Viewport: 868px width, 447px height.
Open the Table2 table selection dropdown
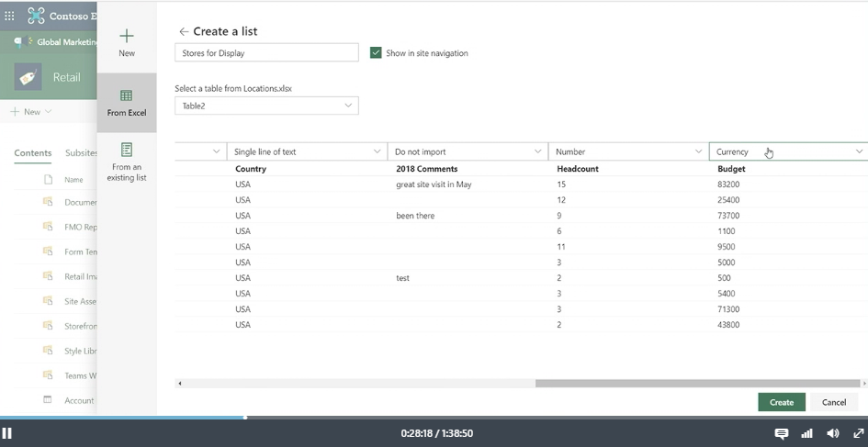point(266,106)
